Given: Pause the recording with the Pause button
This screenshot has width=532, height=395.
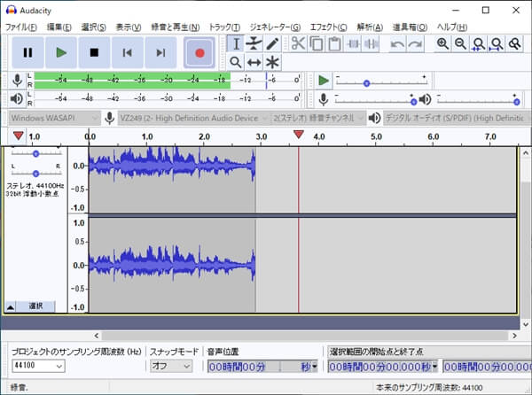Looking at the screenshot, I should (27, 53).
